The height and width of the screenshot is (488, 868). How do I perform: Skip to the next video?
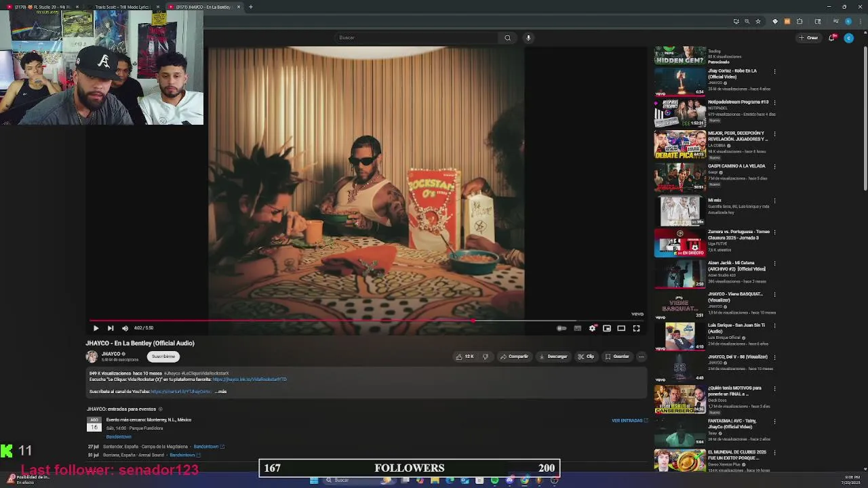coord(111,328)
